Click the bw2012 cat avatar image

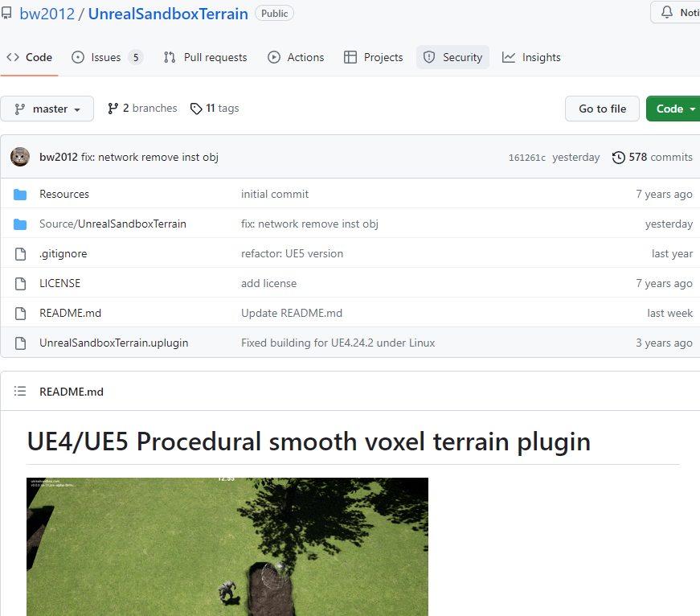[20, 157]
